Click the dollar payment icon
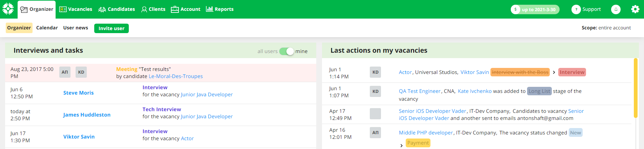 pos(516,9)
